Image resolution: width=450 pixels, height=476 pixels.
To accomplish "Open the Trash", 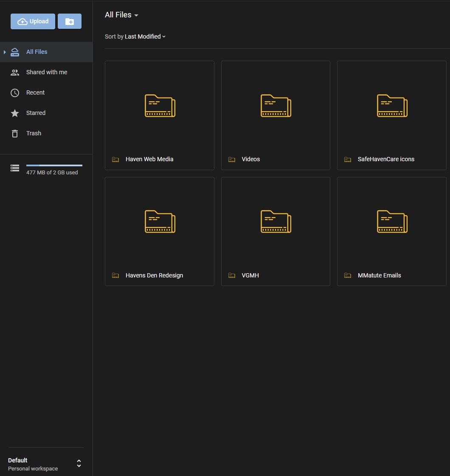I will tap(46, 133).
